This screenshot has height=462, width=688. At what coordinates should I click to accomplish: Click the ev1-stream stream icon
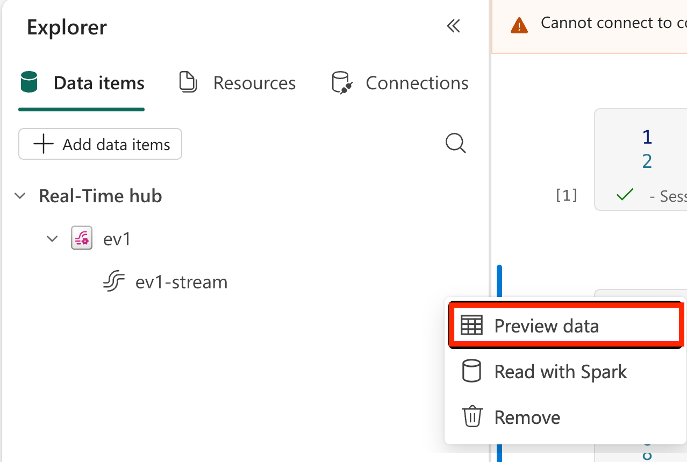click(x=114, y=282)
